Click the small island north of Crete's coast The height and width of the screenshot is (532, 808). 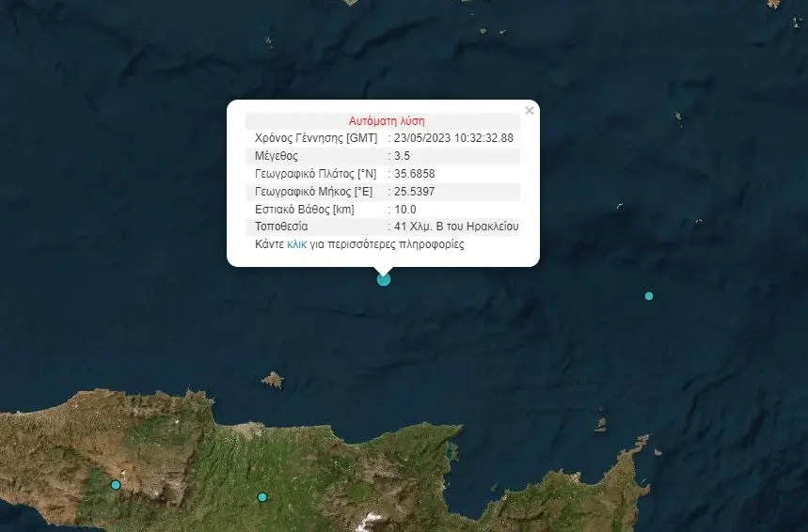tap(273, 380)
